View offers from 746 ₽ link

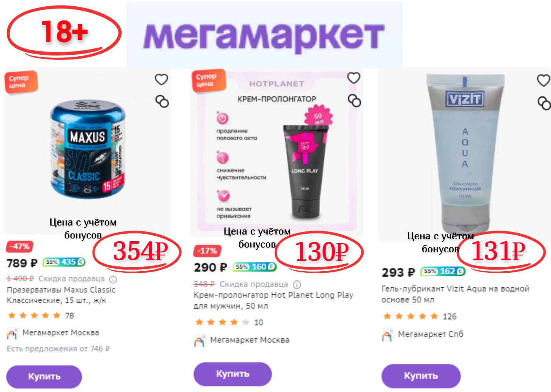58,349
